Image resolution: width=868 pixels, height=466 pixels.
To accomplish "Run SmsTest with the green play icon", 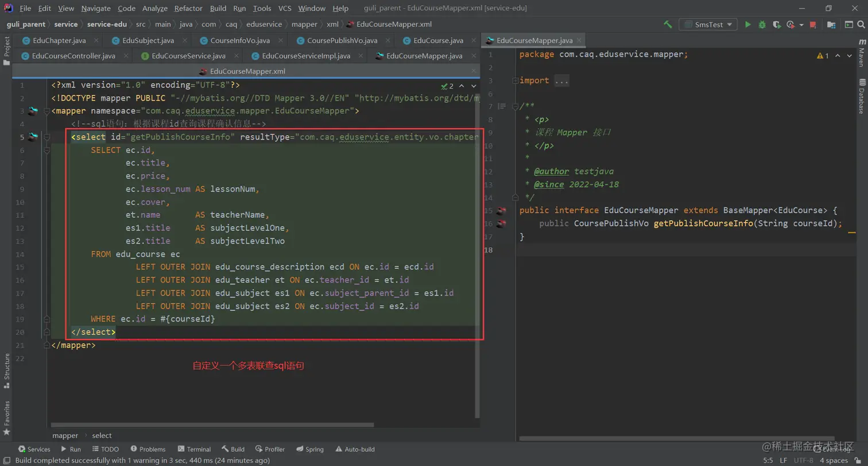I will (747, 25).
